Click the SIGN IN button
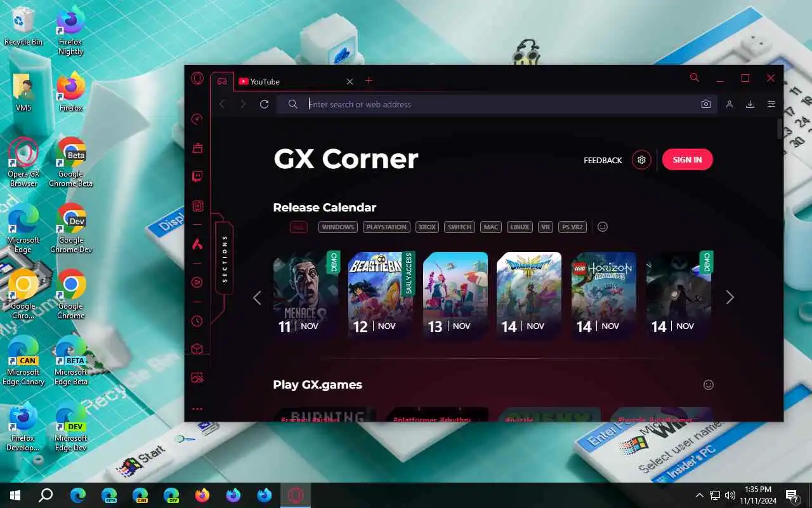 pyautogui.click(x=688, y=159)
